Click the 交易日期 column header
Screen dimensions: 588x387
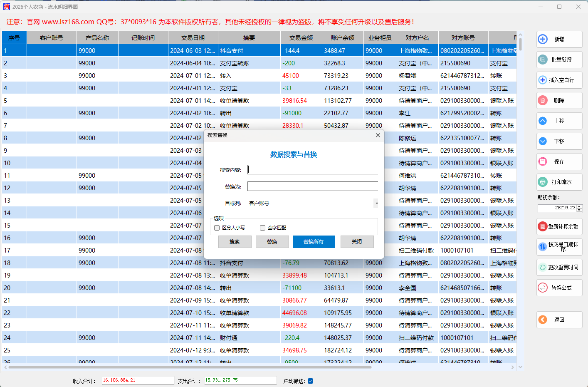click(x=193, y=38)
